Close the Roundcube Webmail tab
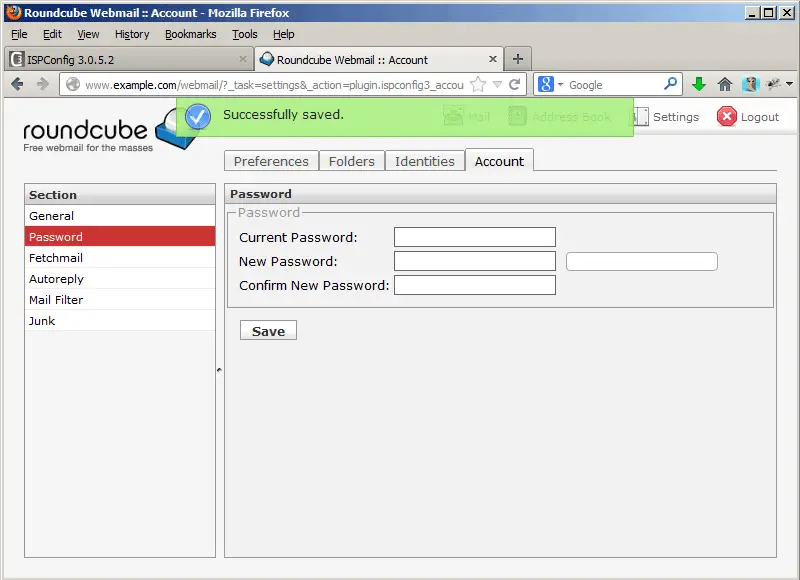Screen dimensions: 800x580 tap(493, 59)
